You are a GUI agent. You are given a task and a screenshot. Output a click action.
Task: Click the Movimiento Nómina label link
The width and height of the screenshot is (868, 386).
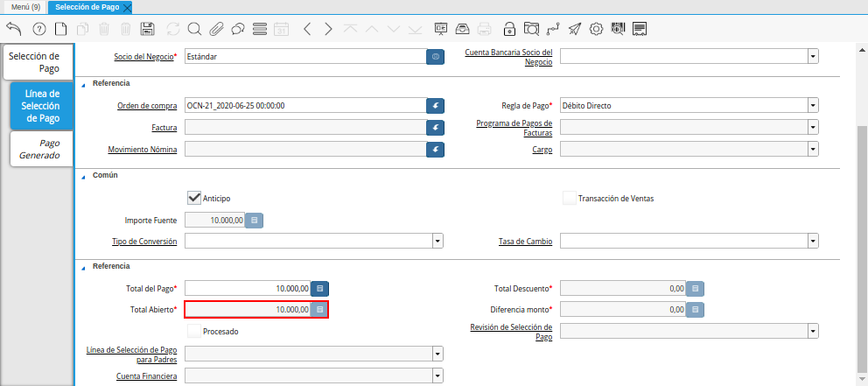point(143,150)
